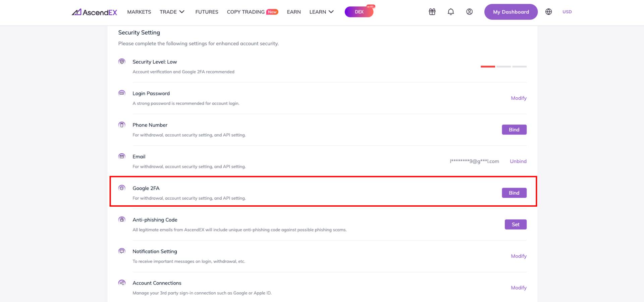
Task: Click the 'Phone Number' label
Action: (150, 125)
